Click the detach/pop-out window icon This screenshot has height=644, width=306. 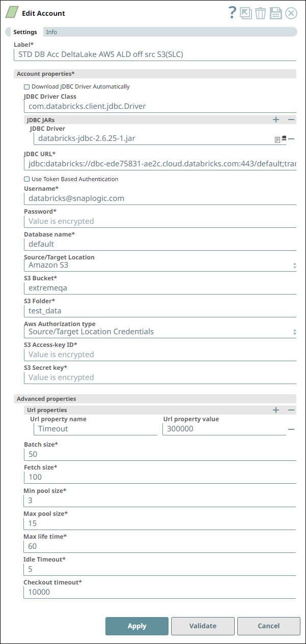(246, 13)
